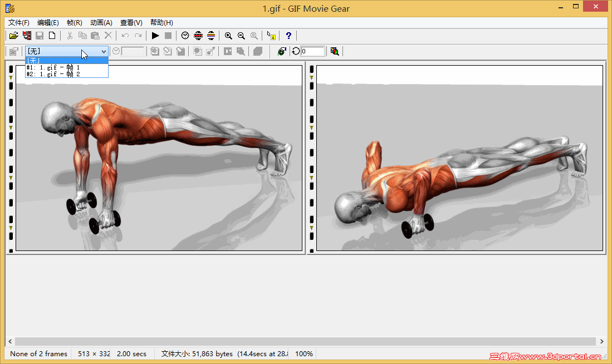
Task: Click the gray magnifier frame icon
Action: [241, 52]
